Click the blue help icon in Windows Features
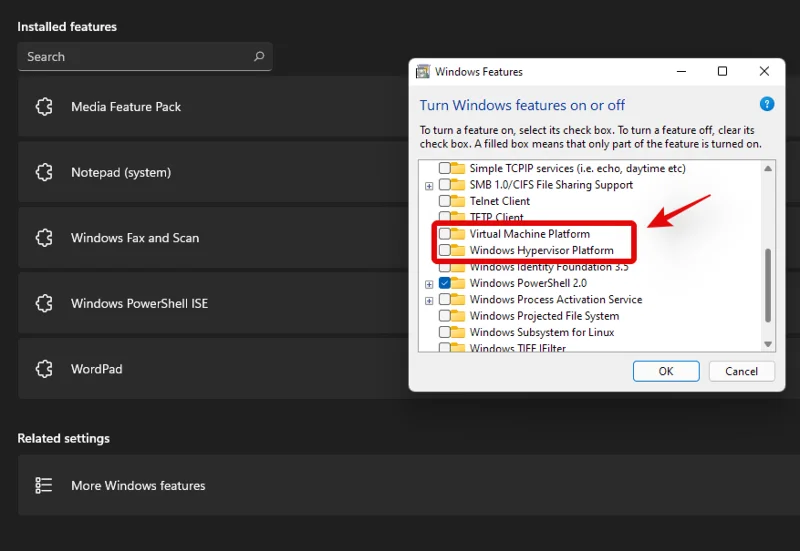Screen dimensions: 800x551 pos(767,104)
